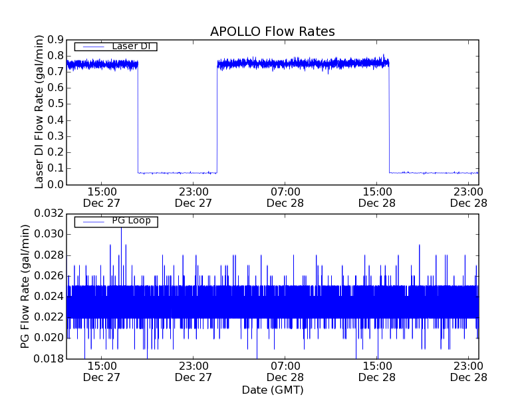
Task: Select the 0.2 tick on Laser DI axis
Action: (56, 152)
